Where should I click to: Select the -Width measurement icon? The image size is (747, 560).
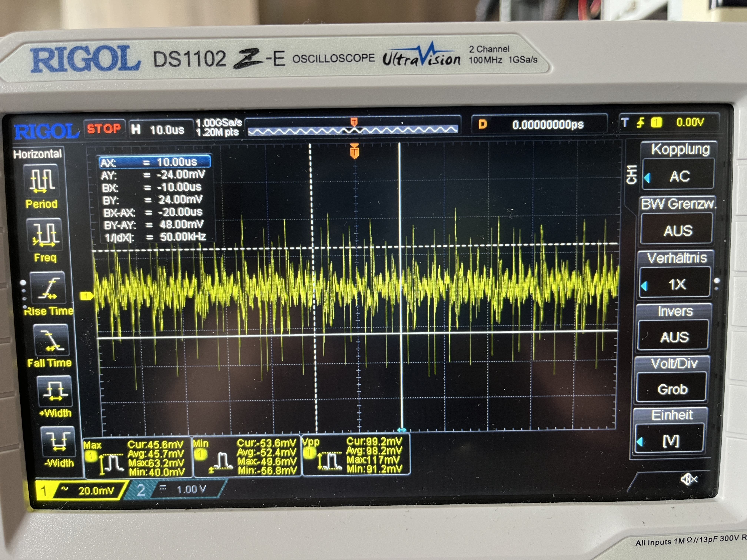point(58,441)
